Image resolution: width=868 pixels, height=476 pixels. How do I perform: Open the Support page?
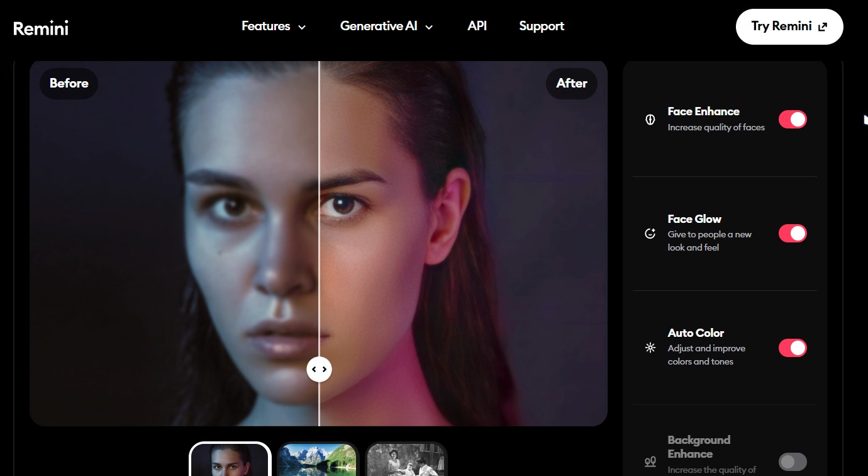pos(542,26)
